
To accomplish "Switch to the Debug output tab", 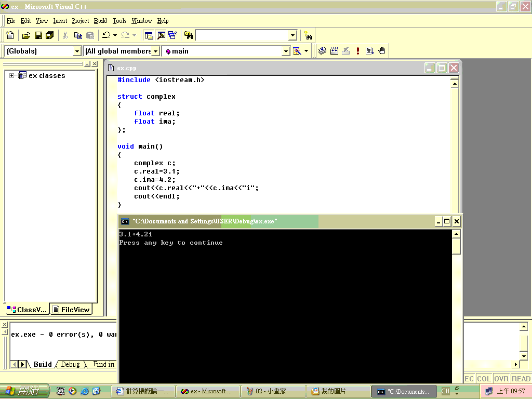I will (70, 364).
